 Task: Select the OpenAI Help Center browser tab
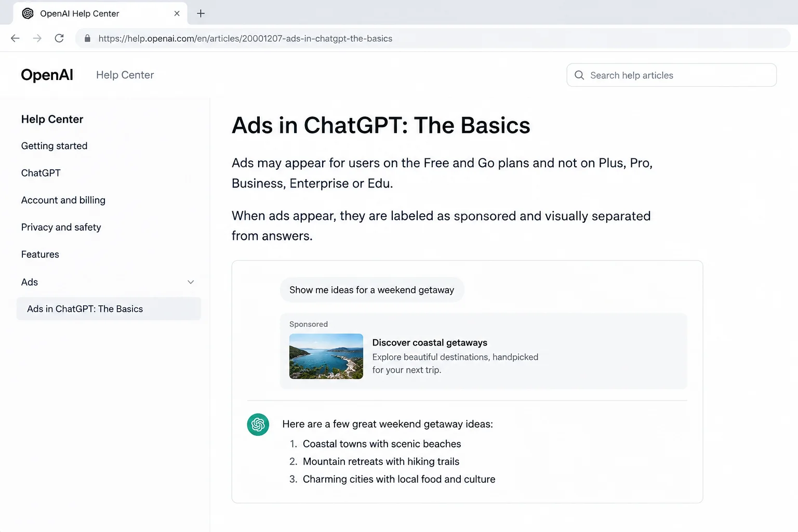[100, 14]
